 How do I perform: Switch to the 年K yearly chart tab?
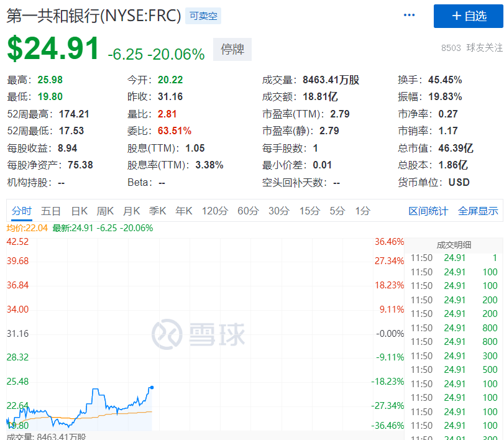pyautogui.click(x=184, y=211)
